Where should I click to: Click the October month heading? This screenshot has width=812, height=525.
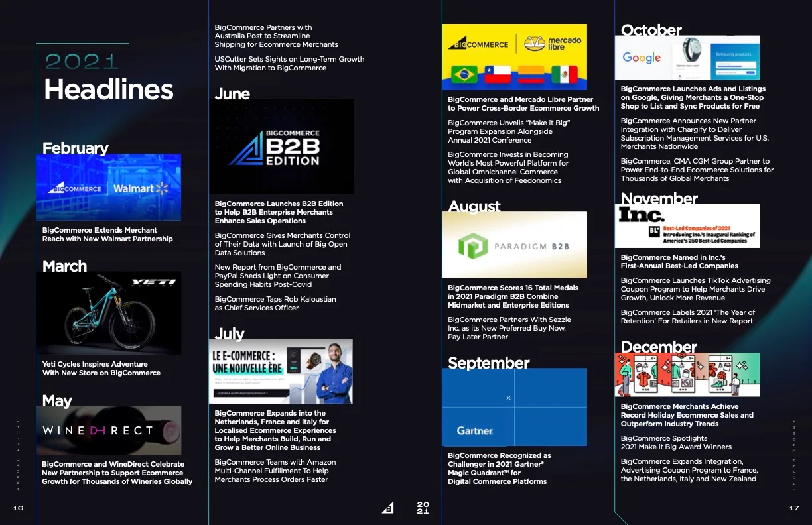tap(651, 30)
